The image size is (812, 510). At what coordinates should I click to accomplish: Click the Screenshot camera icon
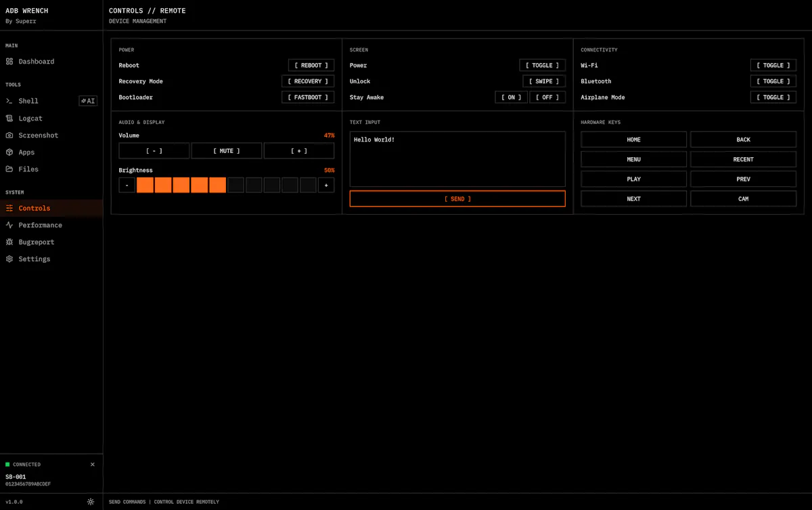9,135
